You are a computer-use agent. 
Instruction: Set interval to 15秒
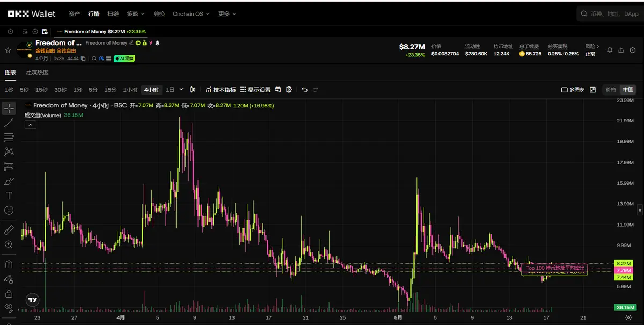pos(41,90)
